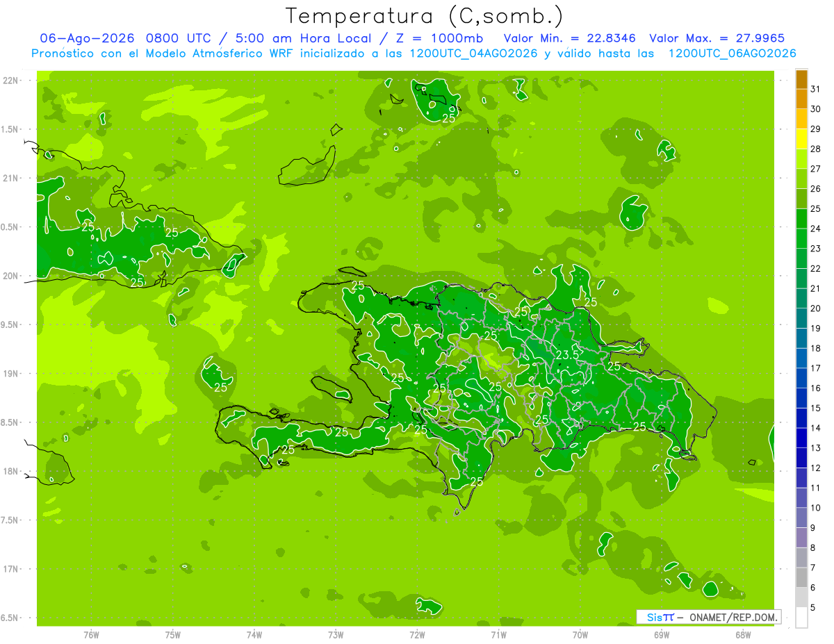
Task: Click the '72W' longitude axis label
Action: pyautogui.click(x=418, y=634)
